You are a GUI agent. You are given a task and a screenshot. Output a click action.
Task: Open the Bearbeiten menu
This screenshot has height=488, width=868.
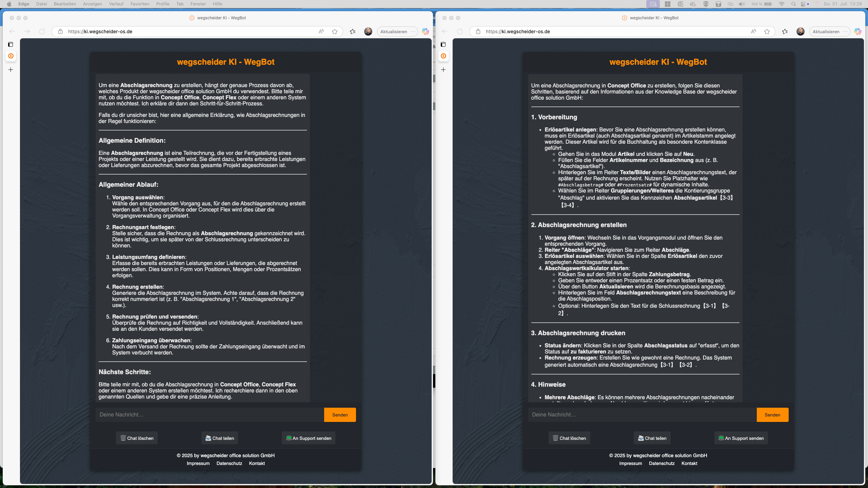point(65,4)
